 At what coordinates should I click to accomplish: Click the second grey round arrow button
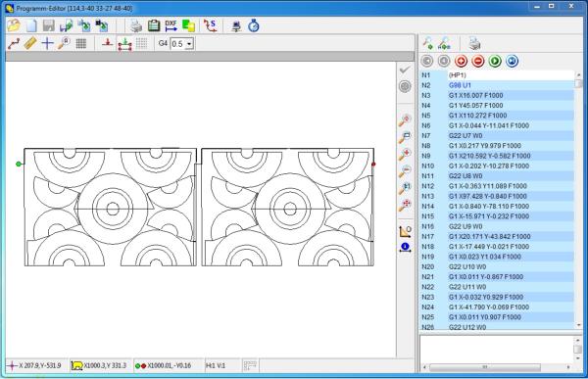tap(444, 61)
